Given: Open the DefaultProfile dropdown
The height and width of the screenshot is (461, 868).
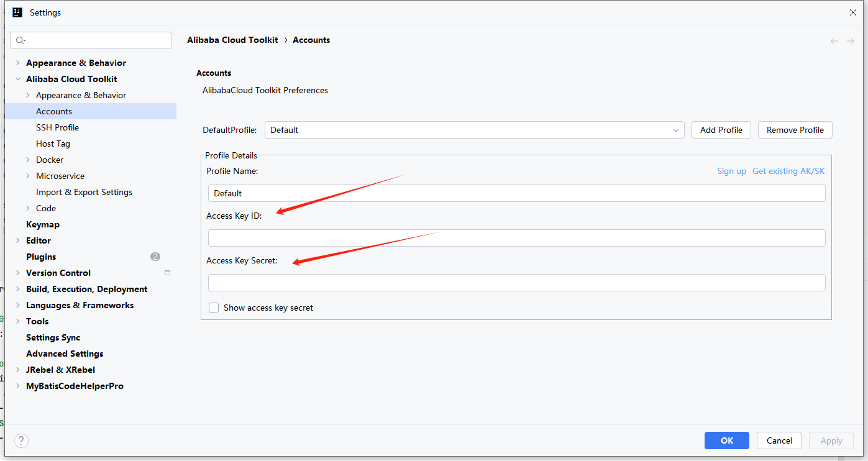Looking at the screenshot, I should [475, 130].
